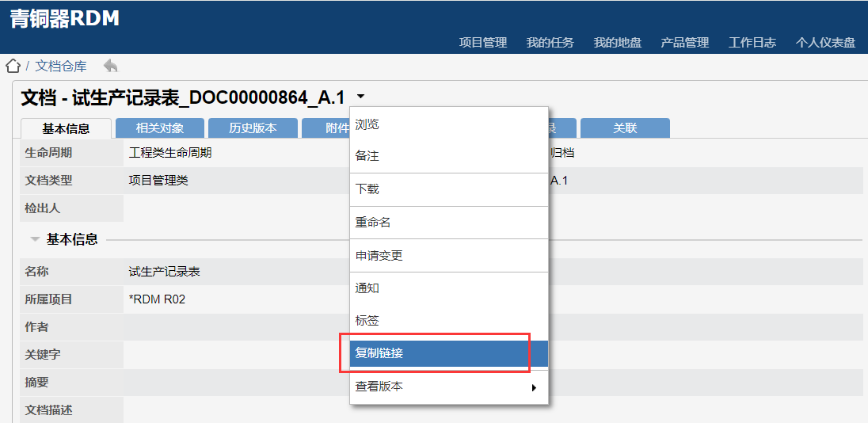Click 通知 menu option
Image resolution: width=868 pixels, height=423 pixels.
(449, 288)
